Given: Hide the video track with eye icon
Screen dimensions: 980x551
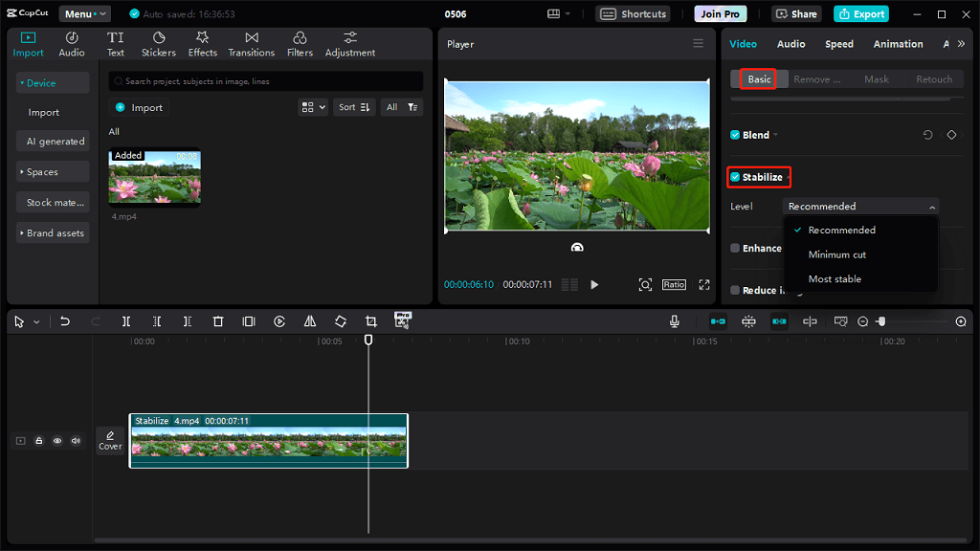Looking at the screenshot, I should click(57, 440).
